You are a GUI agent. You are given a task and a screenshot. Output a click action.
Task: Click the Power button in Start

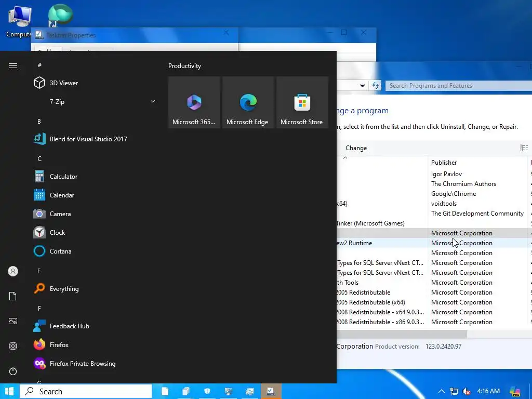[13, 371]
